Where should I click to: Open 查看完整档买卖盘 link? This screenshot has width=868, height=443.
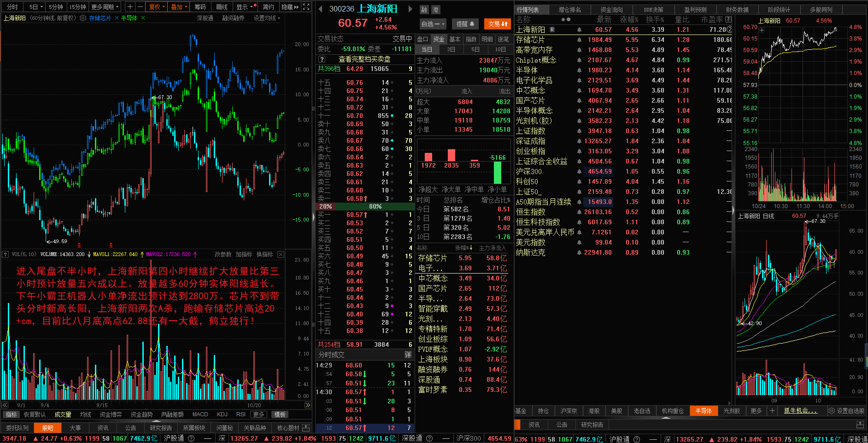coord(364,59)
